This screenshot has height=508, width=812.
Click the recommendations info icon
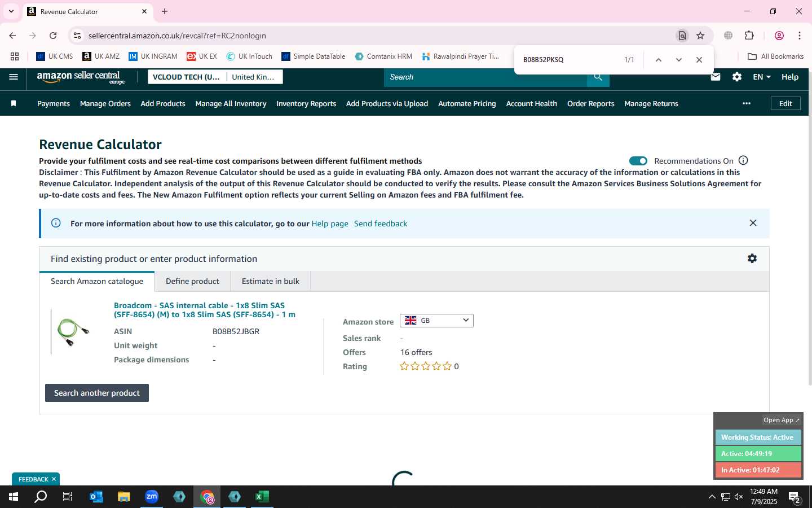pyautogui.click(x=743, y=160)
